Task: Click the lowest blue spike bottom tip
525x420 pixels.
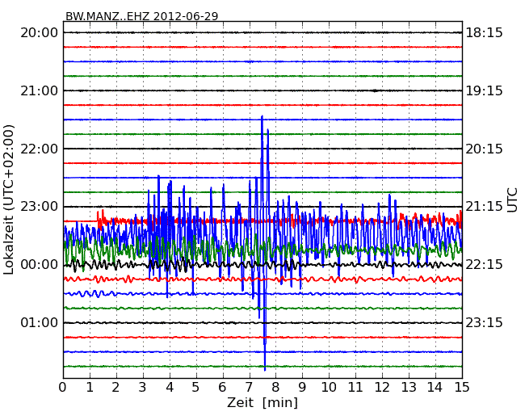Action: pyautogui.click(x=265, y=369)
